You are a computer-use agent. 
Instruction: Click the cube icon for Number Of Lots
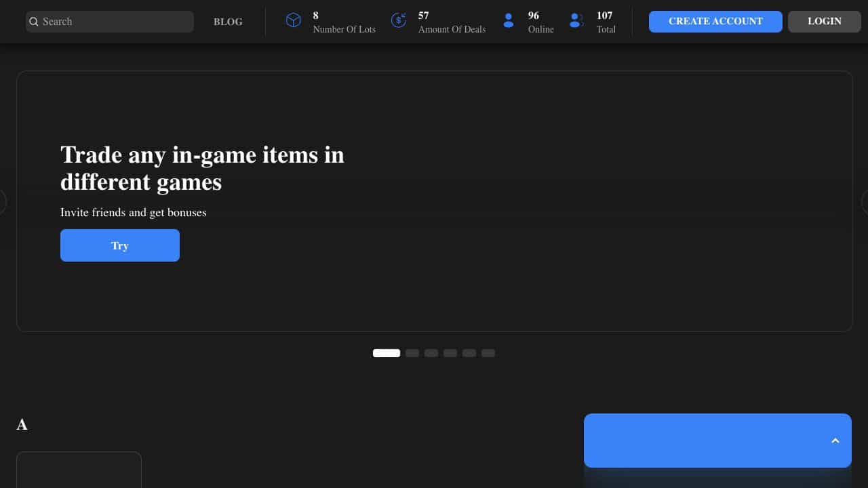click(293, 21)
